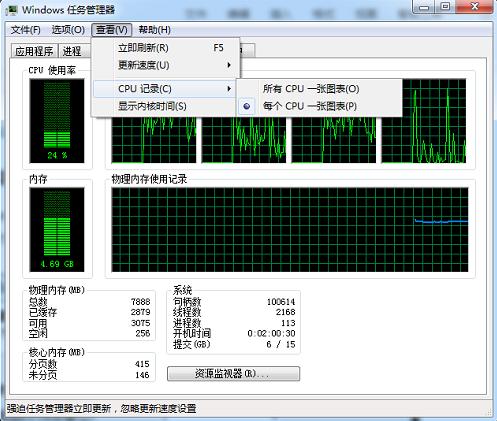Click the 总数 value 7888
497x421 pixels.
[141, 302]
